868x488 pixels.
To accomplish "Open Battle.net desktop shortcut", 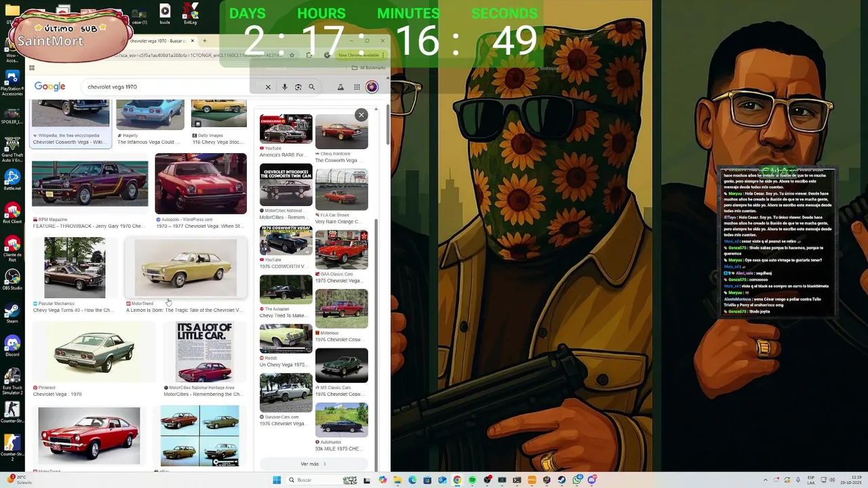I will 12,179.
